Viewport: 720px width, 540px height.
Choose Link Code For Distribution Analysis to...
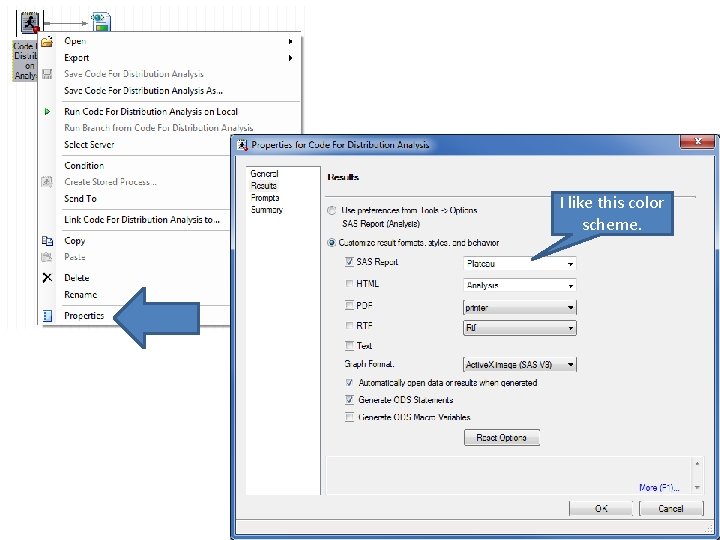click(x=142, y=219)
